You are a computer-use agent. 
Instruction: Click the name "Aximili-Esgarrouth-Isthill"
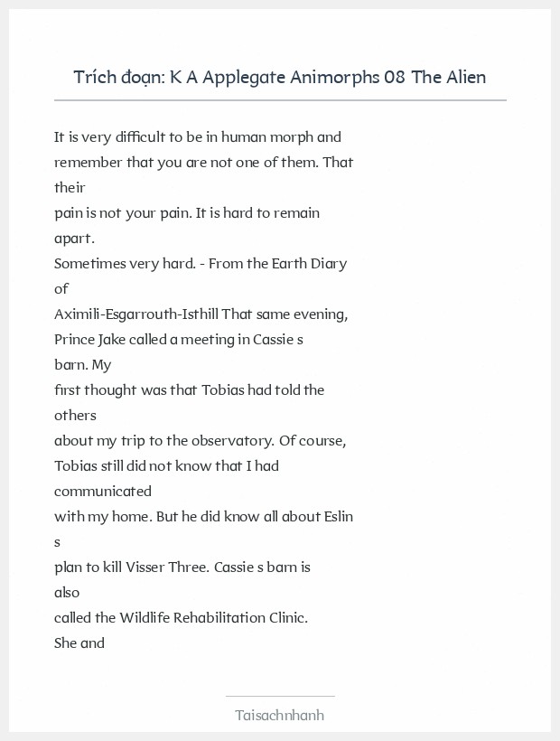click(x=136, y=314)
